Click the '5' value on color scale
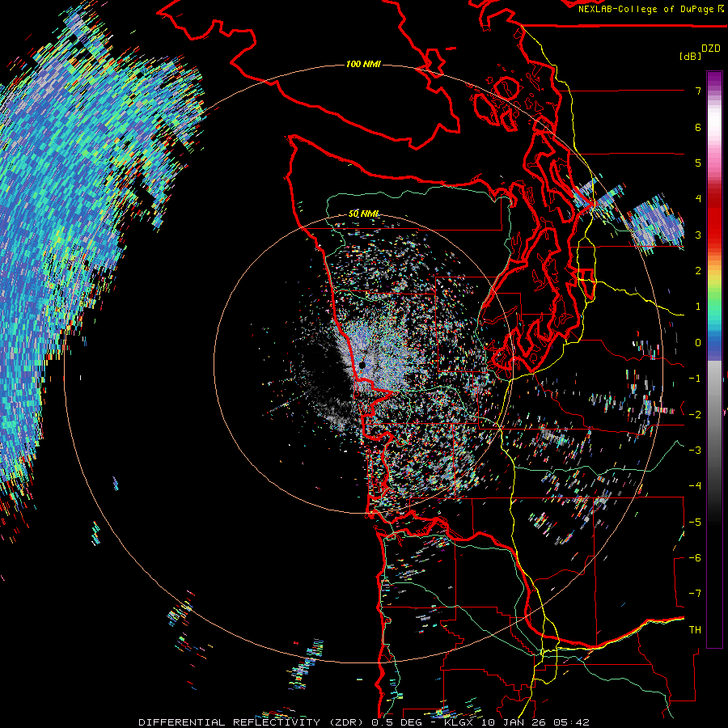Viewport: 728px width, 728px height. point(698,163)
